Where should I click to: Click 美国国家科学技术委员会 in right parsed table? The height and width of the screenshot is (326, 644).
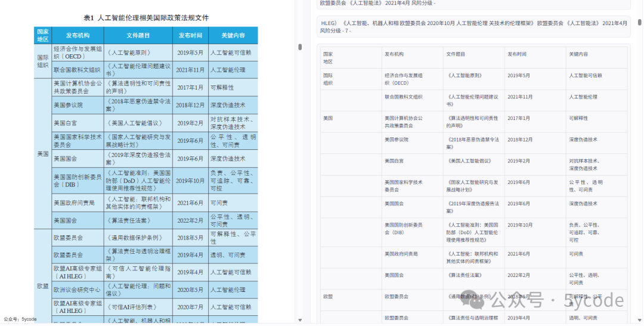403,186
